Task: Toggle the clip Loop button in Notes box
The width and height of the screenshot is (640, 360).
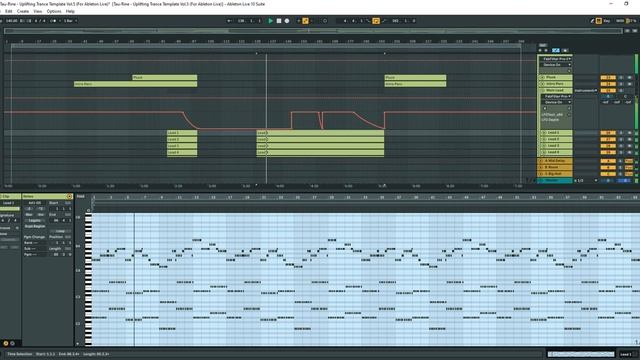Action: (x=60, y=231)
